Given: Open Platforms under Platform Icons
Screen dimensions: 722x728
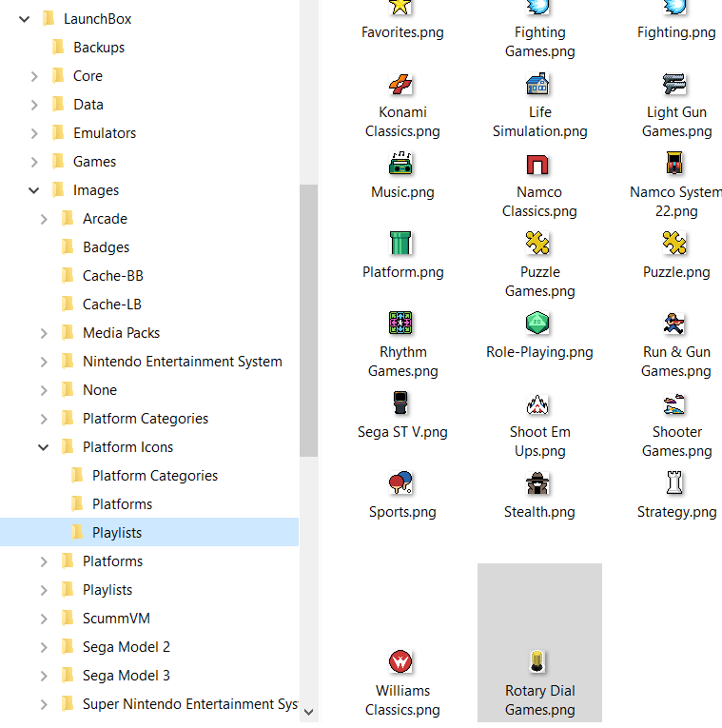Looking at the screenshot, I should tap(122, 504).
